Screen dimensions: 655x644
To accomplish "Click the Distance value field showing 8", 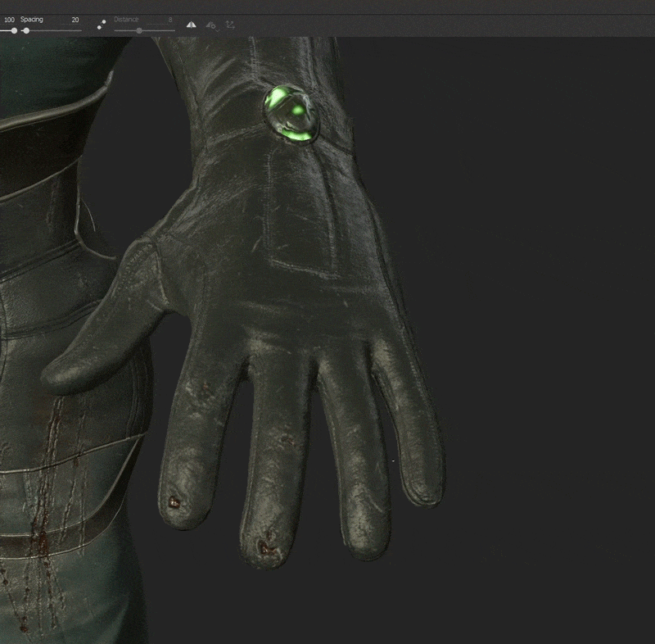I will 169,19.
